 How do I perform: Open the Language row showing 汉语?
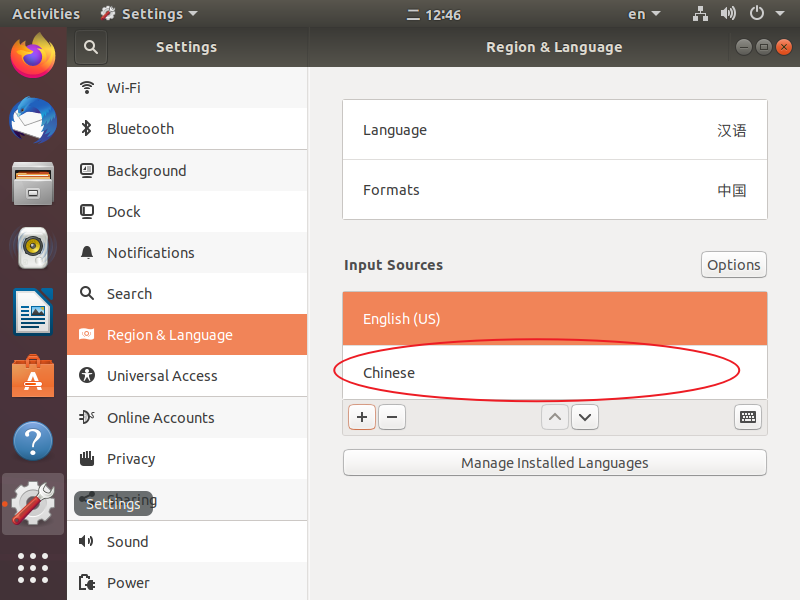click(555, 130)
